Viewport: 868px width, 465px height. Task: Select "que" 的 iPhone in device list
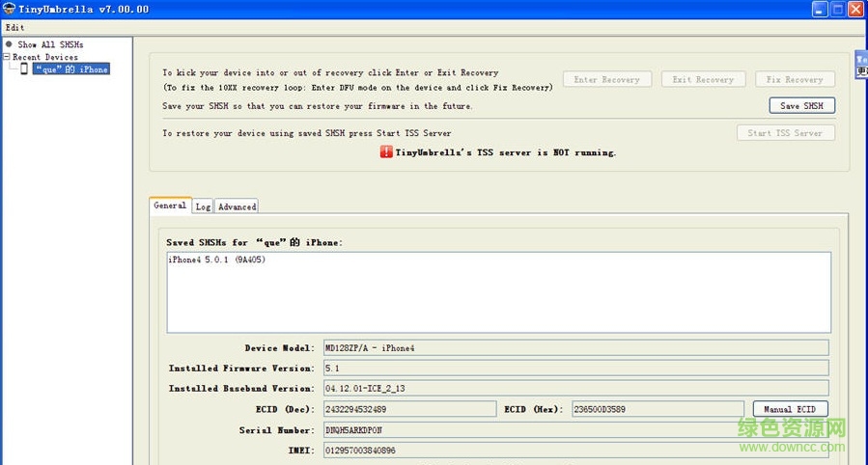pyautogui.click(x=71, y=69)
